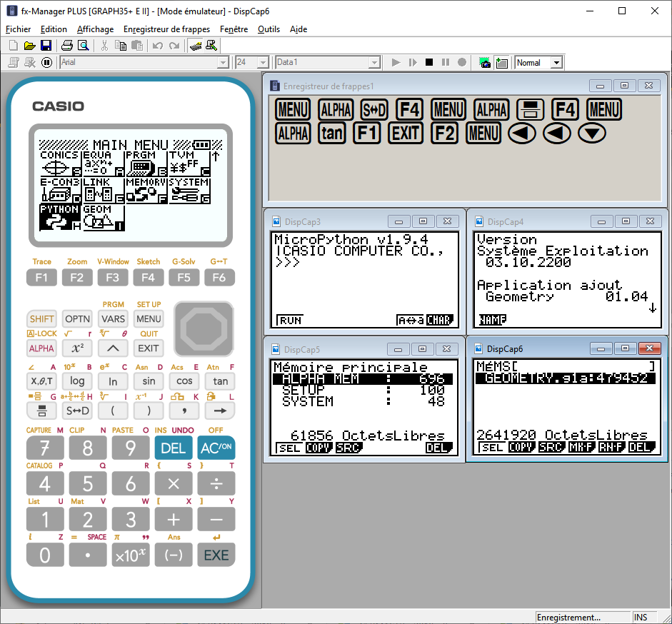Open the Enregistreur de frappes menu

166,29
